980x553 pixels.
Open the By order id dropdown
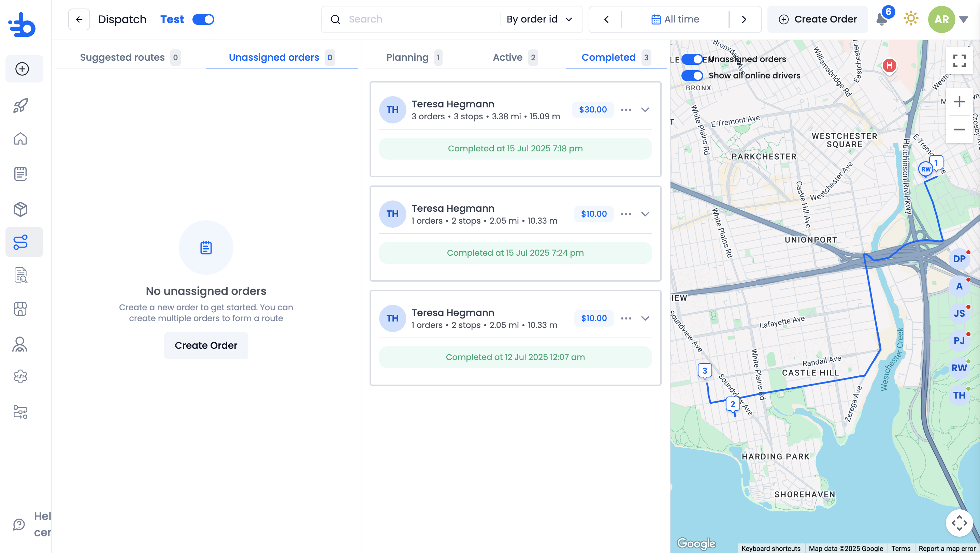tap(539, 19)
